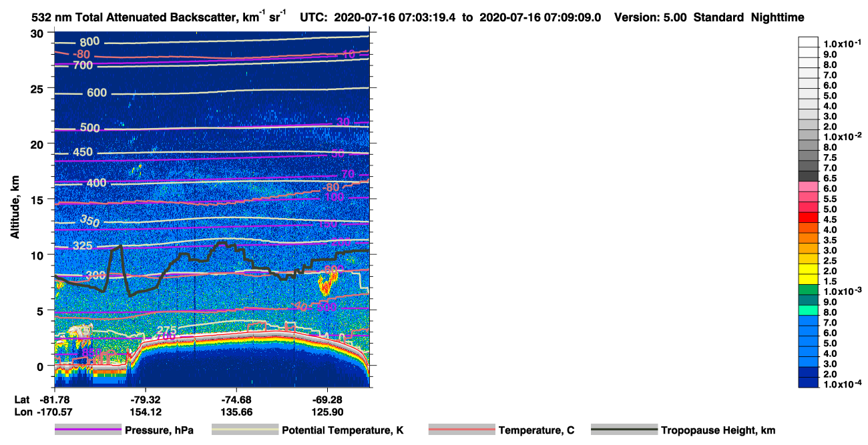Click the colorbar label '4.5'

(x=830, y=219)
